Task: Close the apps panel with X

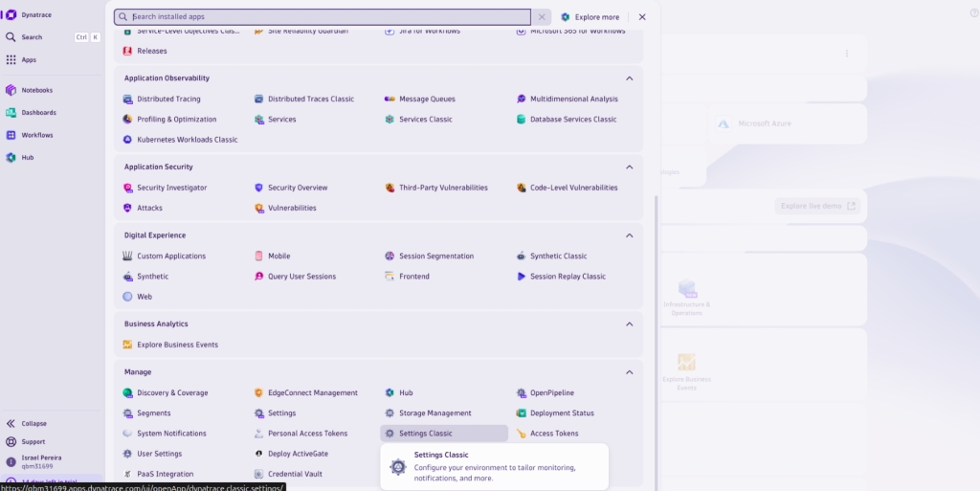Action: coord(642,17)
